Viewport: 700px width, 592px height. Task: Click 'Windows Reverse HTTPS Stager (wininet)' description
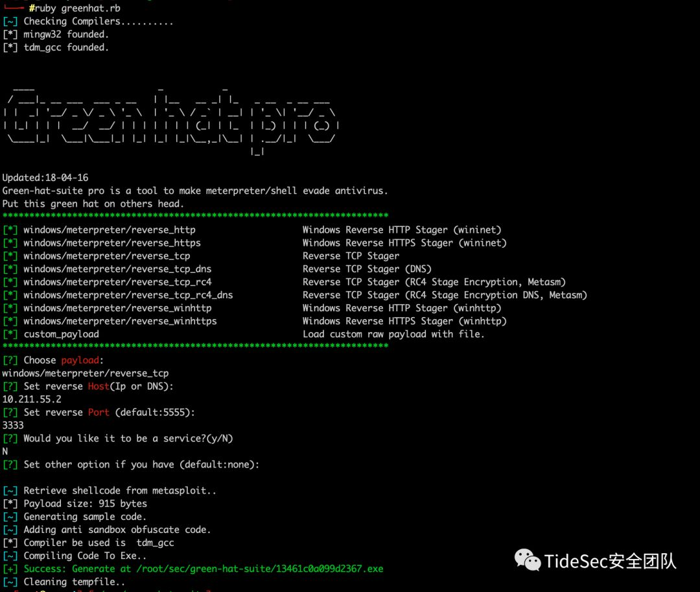(404, 243)
